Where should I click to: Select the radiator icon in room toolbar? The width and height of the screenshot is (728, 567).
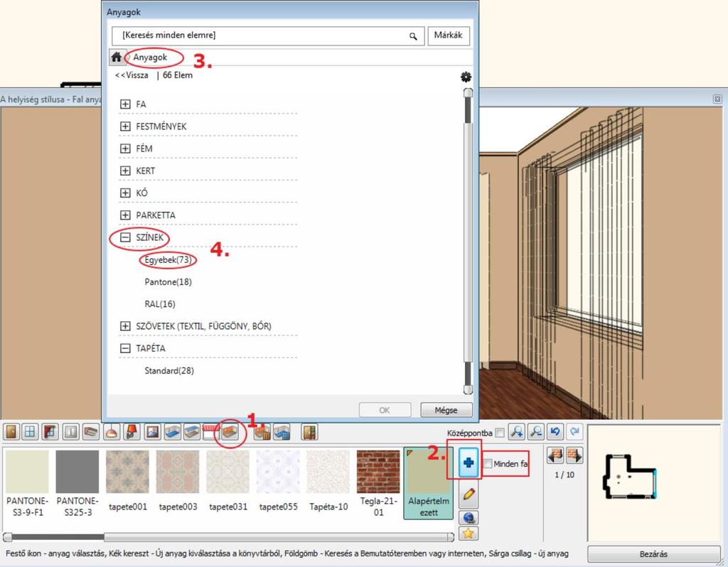71,432
